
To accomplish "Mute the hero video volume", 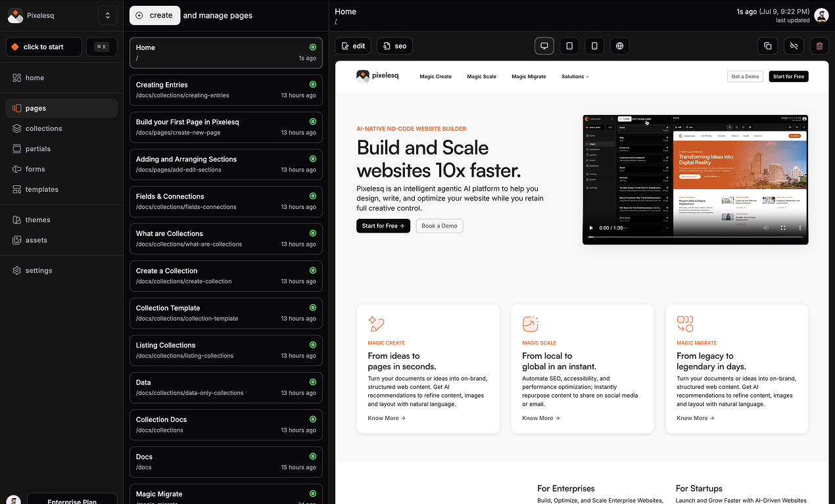I will pos(766,228).
